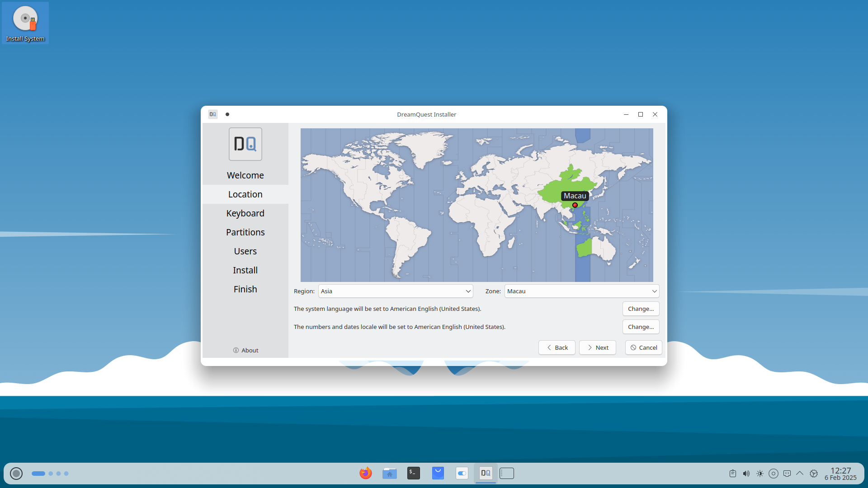
Task: Open the terminal from the taskbar
Action: [x=413, y=473]
